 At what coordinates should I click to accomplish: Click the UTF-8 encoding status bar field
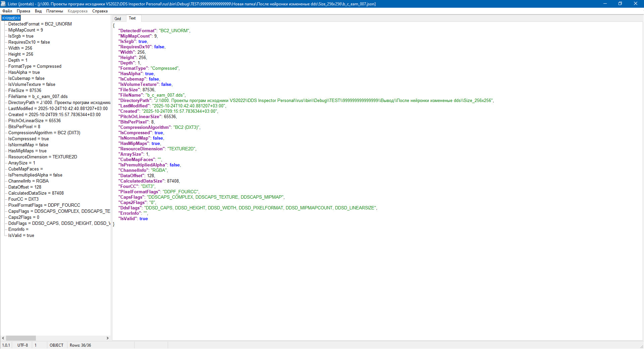click(x=23, y=345)
